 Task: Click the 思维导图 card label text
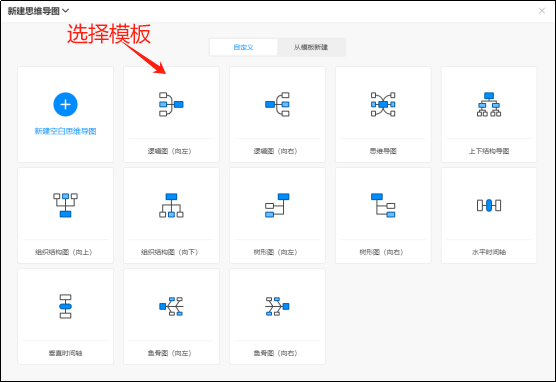(383, 151)
